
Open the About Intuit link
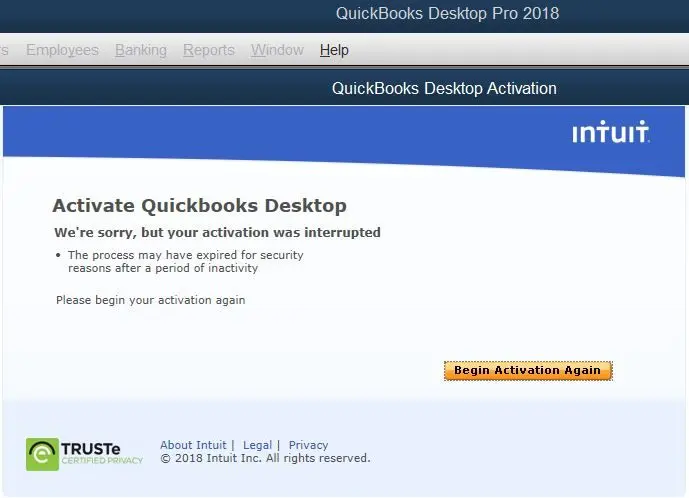click(193, 445)
